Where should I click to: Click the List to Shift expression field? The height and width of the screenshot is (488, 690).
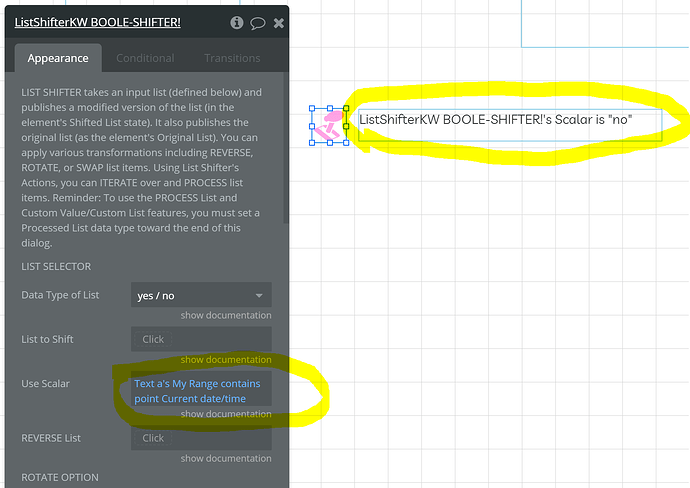click(201, 339)
